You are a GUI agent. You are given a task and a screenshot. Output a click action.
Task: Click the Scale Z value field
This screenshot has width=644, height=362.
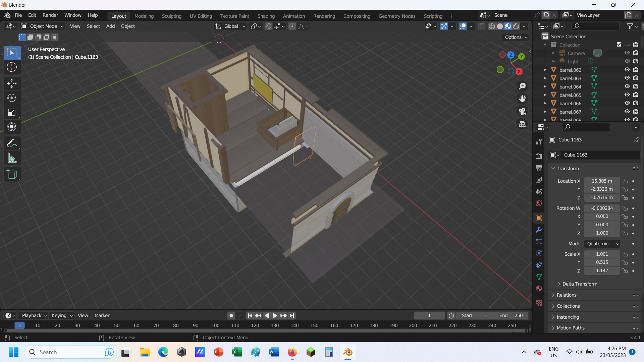[x=602, y=270]
